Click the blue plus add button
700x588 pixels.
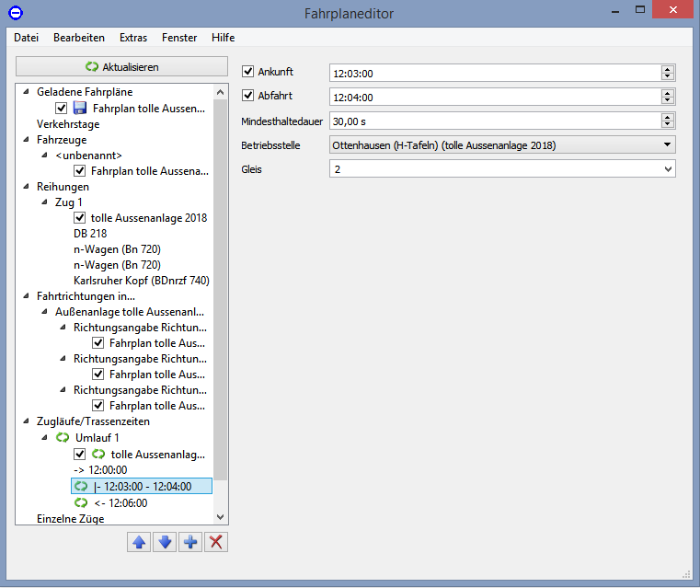[x=190, y=541]
